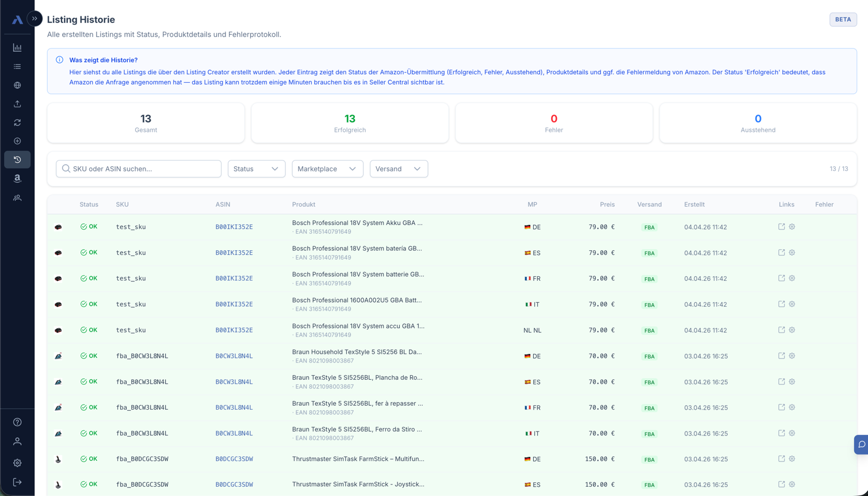The width and height of the screenshot is (868, 496).
Task: Click the logout icon at sidebar bottom
Action: click(x=17, y=482)
